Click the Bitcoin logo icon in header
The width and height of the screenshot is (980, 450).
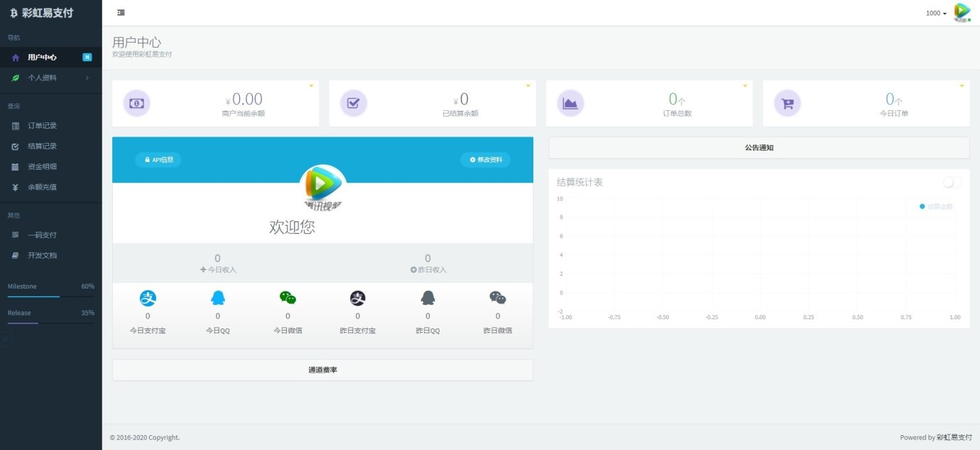[13, 13]
